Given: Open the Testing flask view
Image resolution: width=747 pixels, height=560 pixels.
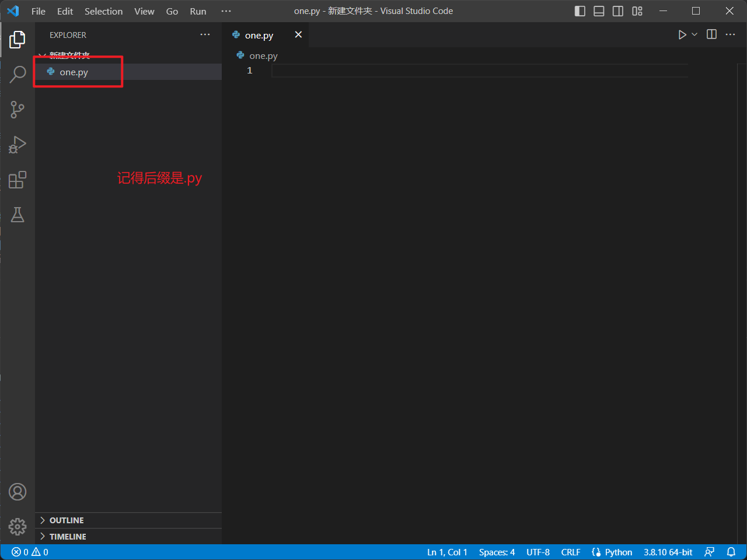Looking at the screenshot, I should click(18, 215).
